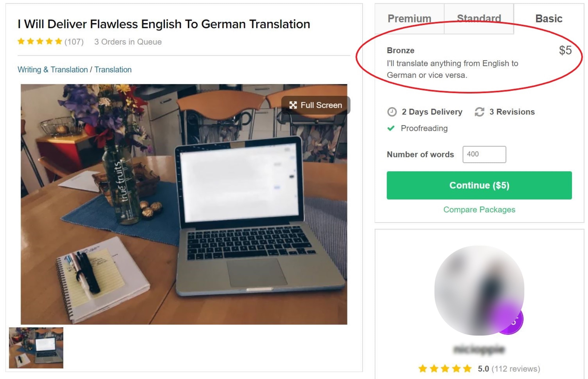Select the Basic package tab
This screenshot has width=588, height=379.
tap(549, 19)
